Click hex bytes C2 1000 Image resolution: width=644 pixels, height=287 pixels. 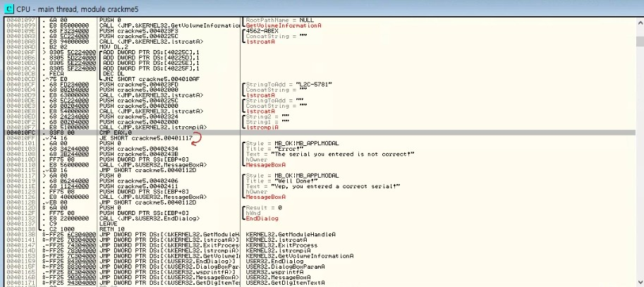click(61, 229)
